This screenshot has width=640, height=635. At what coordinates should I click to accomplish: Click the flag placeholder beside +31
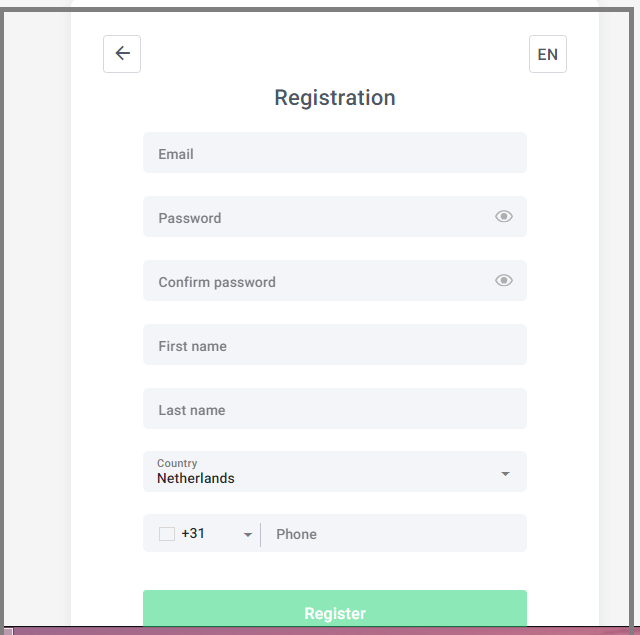[167, 534]
